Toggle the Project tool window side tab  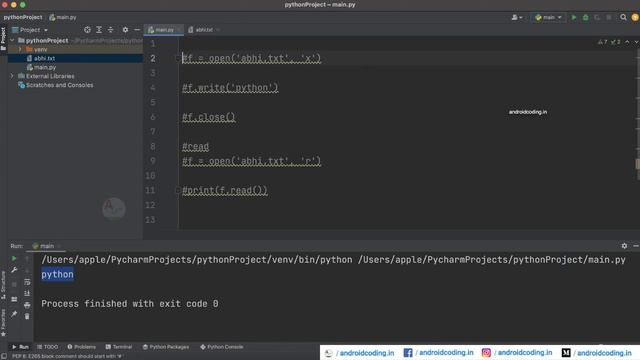click(3, 39)
